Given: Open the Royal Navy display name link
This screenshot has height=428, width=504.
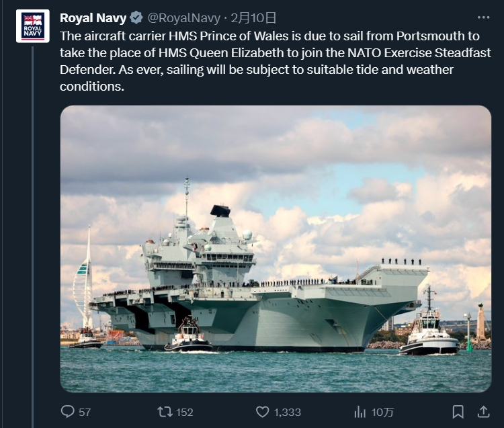Looking at the screenshot, I should point(93,18).
